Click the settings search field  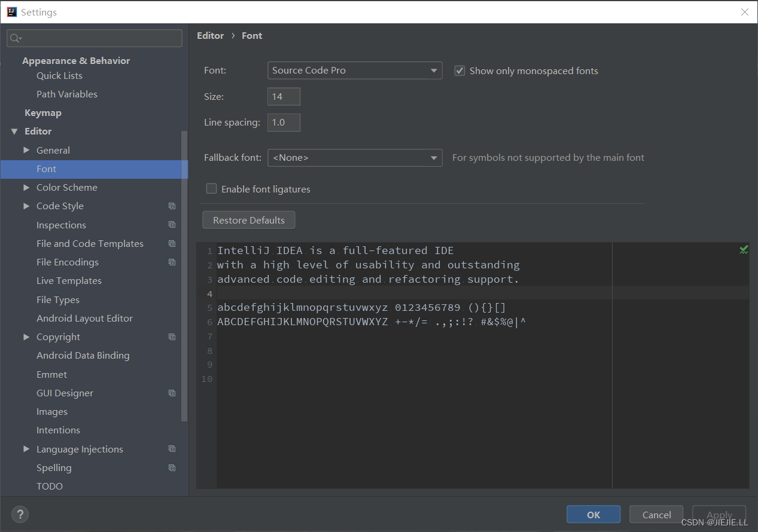(95, 38)
